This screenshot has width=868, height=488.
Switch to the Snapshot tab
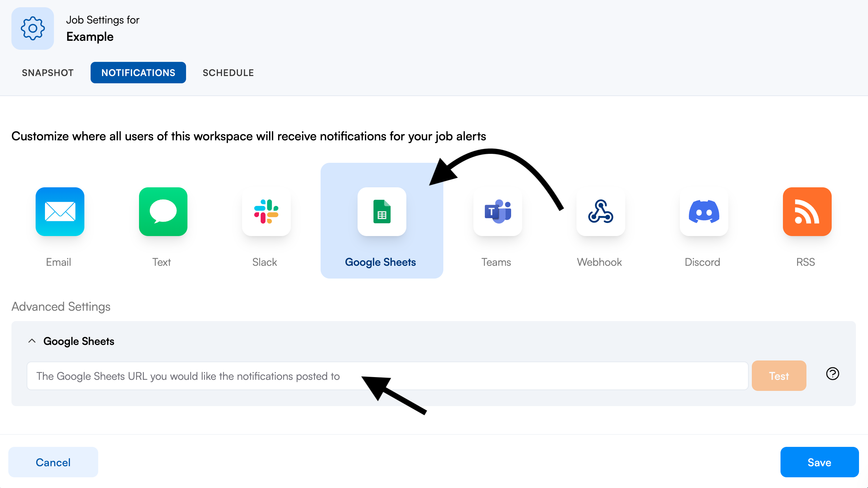48,73
